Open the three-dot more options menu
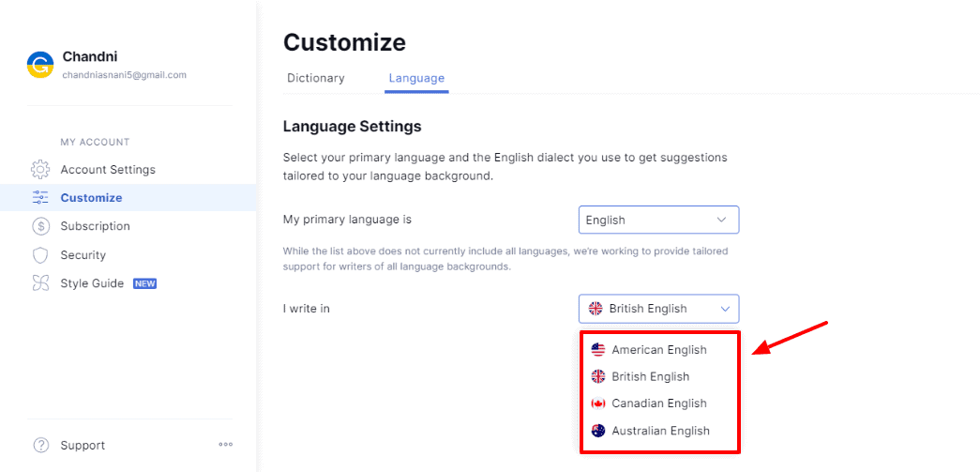Image resolution: width=980 pixels, height=472 pixels. [225, 445]
